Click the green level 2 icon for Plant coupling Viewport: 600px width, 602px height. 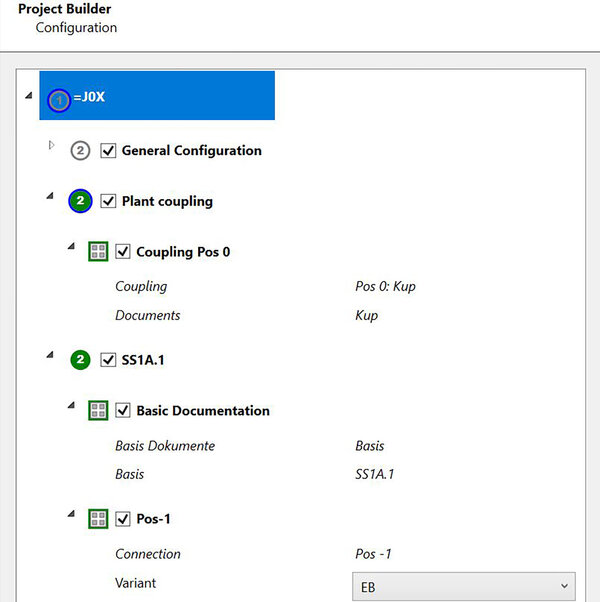tap(80, 201)
